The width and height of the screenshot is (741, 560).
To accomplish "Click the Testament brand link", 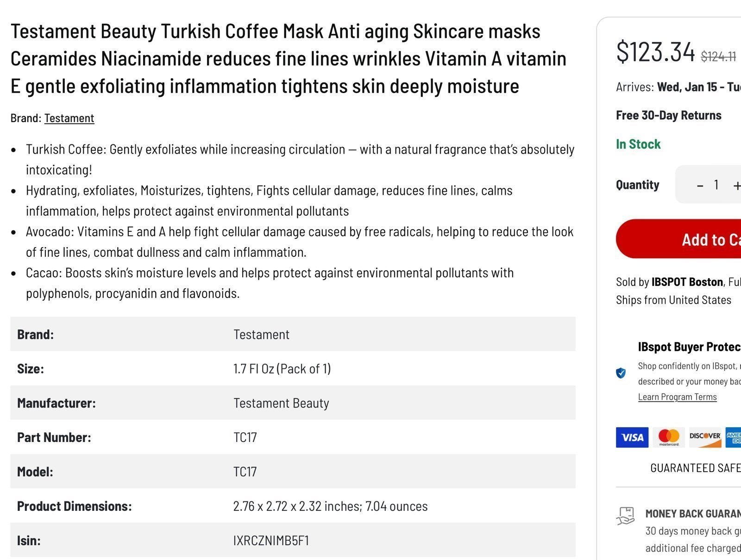I will pyautogui.click(x=69, y=118).
